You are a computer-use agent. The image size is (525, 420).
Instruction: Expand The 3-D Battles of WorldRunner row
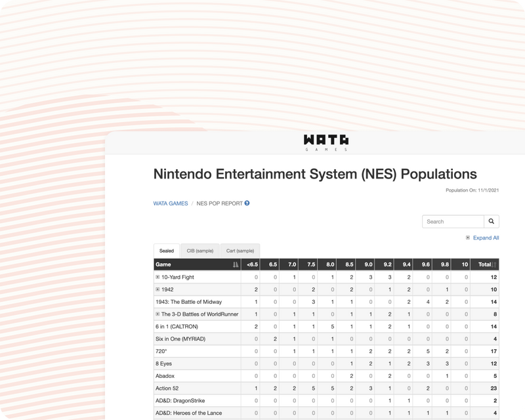pyautogui.click(x=157, y=314)
